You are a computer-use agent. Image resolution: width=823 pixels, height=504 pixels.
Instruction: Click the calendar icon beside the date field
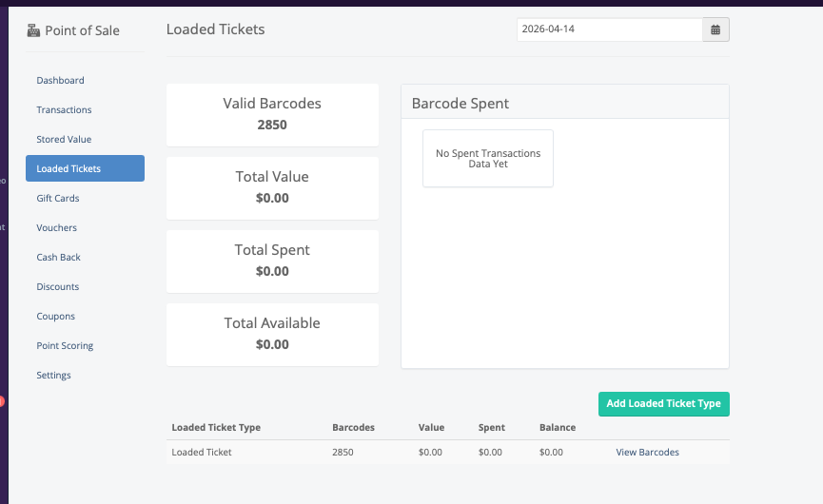(715, 29)
